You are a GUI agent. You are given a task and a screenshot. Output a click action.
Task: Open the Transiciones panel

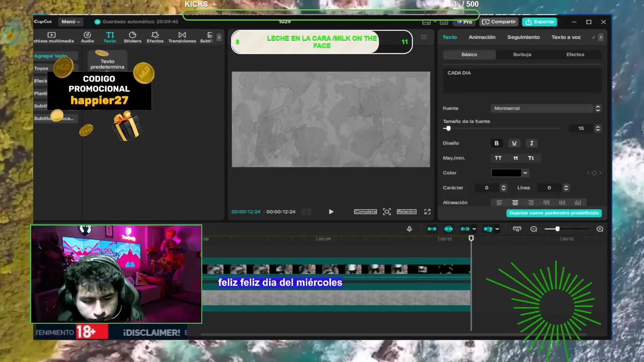pyautogui.click(x=182, y=37)
